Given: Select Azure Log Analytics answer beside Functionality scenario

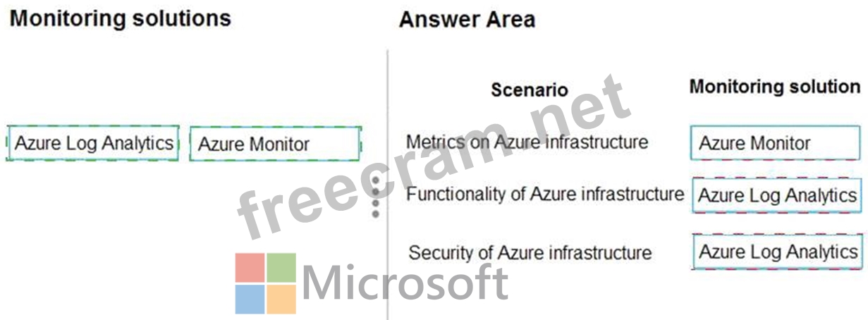Looking at the screenshot, I should click(777, 195).
